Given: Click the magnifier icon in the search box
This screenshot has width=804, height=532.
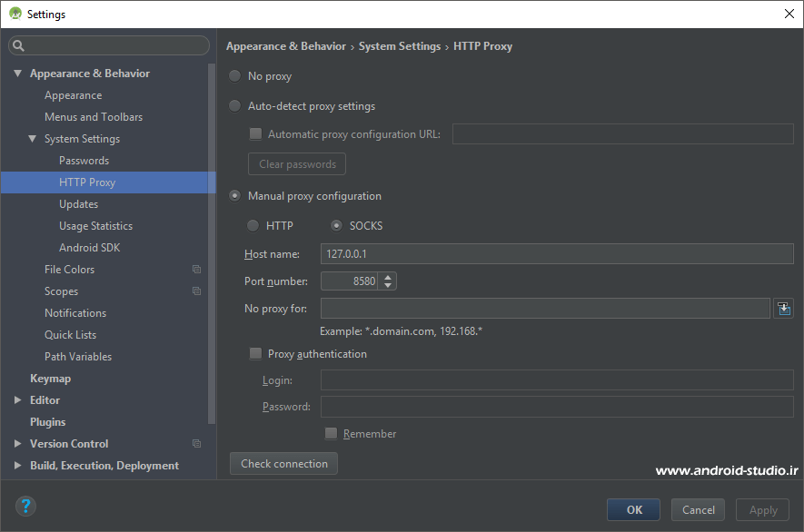Looking at the screenshot, I should (19, 45).
